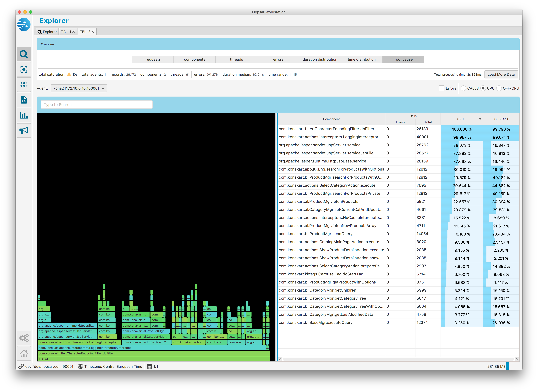Enable the Errors checkbox
Image resolution: width=538 pixels, height=392 pixels.
point(441,88)
